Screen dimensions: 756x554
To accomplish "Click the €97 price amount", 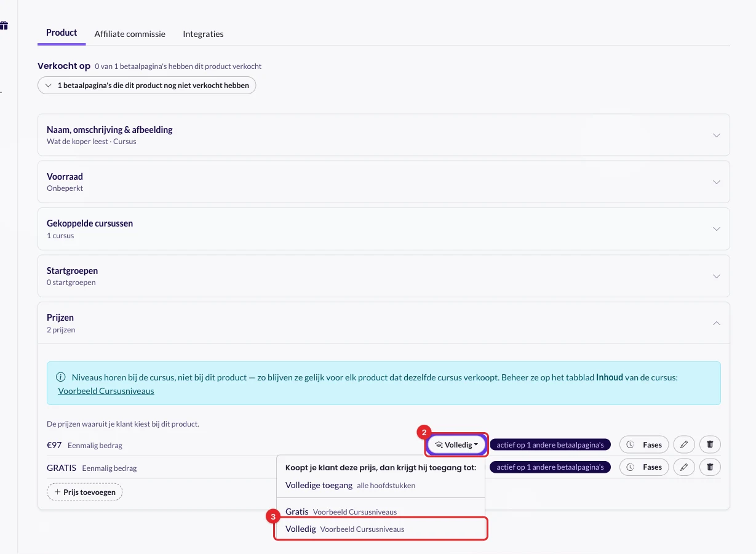I will coord(54,444).
